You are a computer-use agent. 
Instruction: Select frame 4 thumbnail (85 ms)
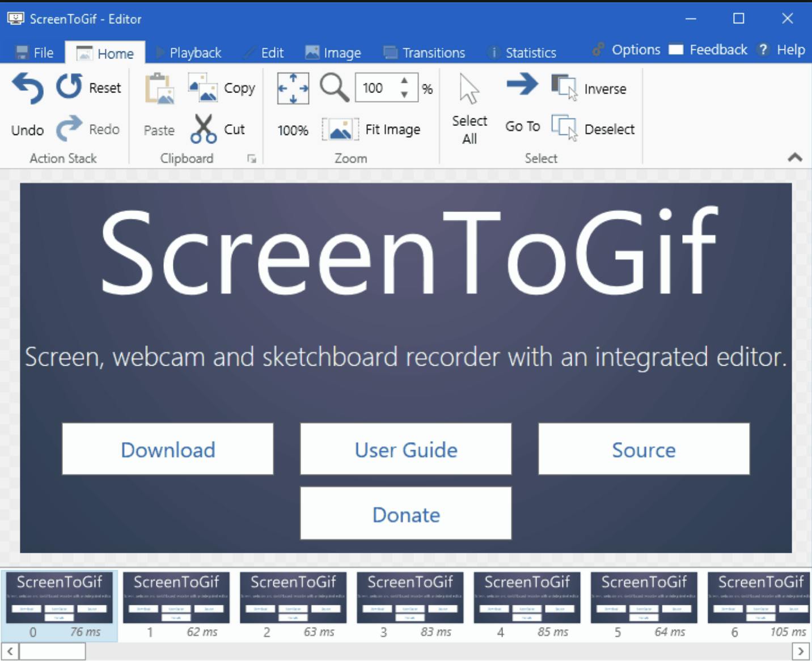tap(527, 605)
